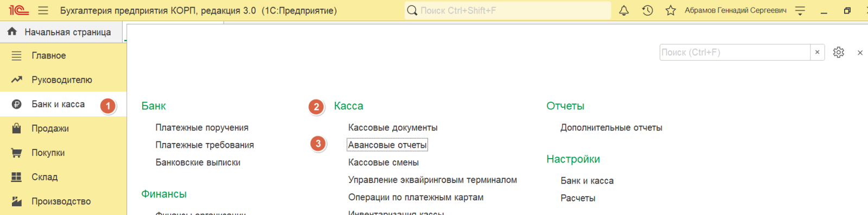Image resolution: width=868 pixels, height=215 pixels.
Task: Open Дополнительные отчеты
Action: tap(611, 127)
